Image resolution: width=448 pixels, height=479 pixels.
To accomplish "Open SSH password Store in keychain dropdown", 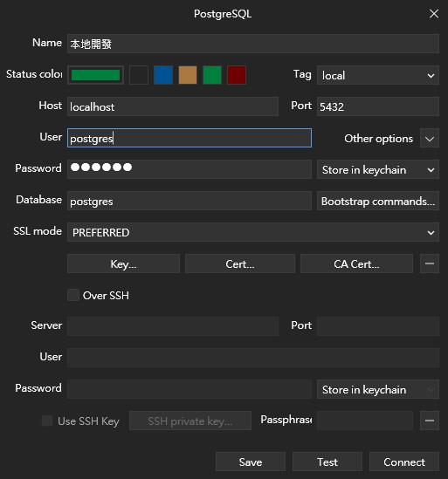I will click(x=378, y=389).
